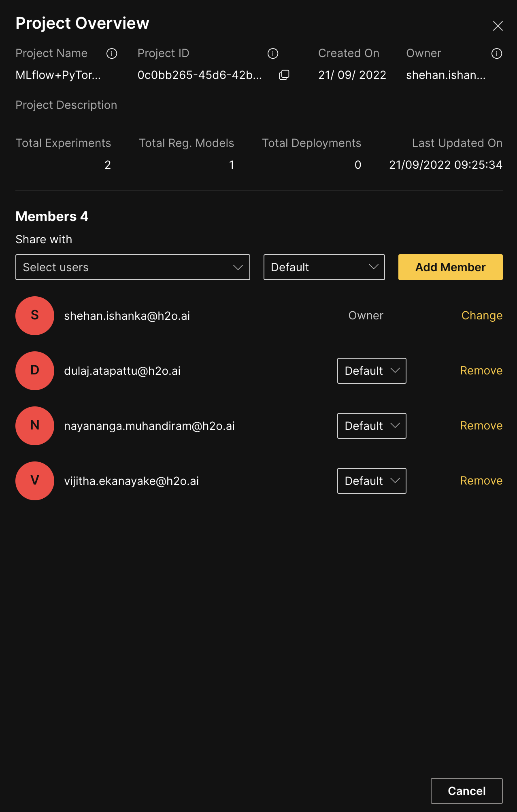
Task: Remove vijitha.ekanayake@h2o.ai from members
Action: (x=481, y=481)
